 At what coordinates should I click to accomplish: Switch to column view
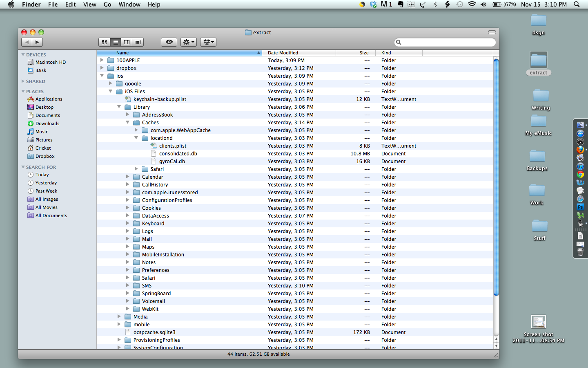click(127, 42)
